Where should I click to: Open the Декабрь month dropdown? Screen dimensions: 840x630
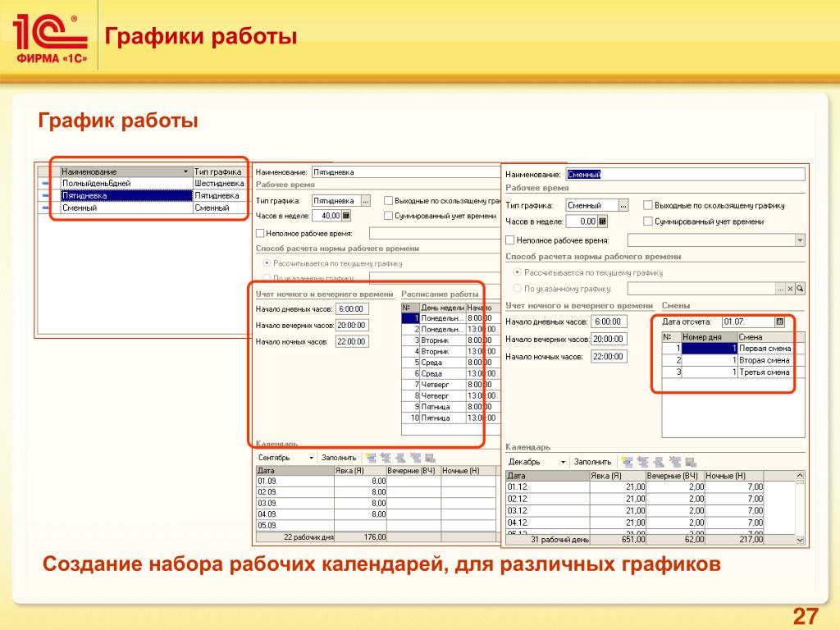tap(563, 462)
